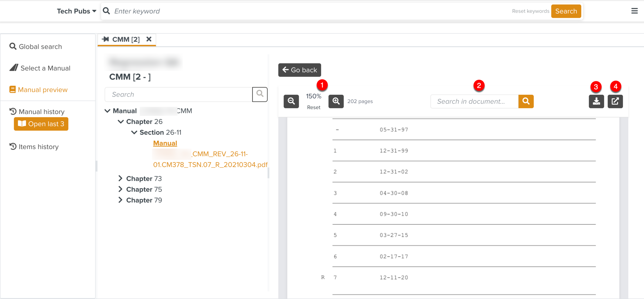Download the document using download icon
Image resolution: width=644 pixels, height=299 pixels.
(x=596, y=101)
